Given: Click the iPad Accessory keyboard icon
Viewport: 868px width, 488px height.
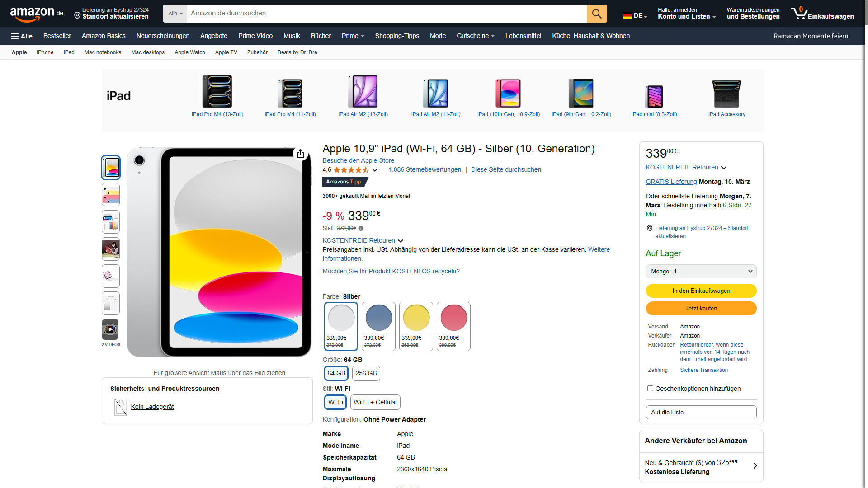Looking at the screenshot, I should (726, 93).
